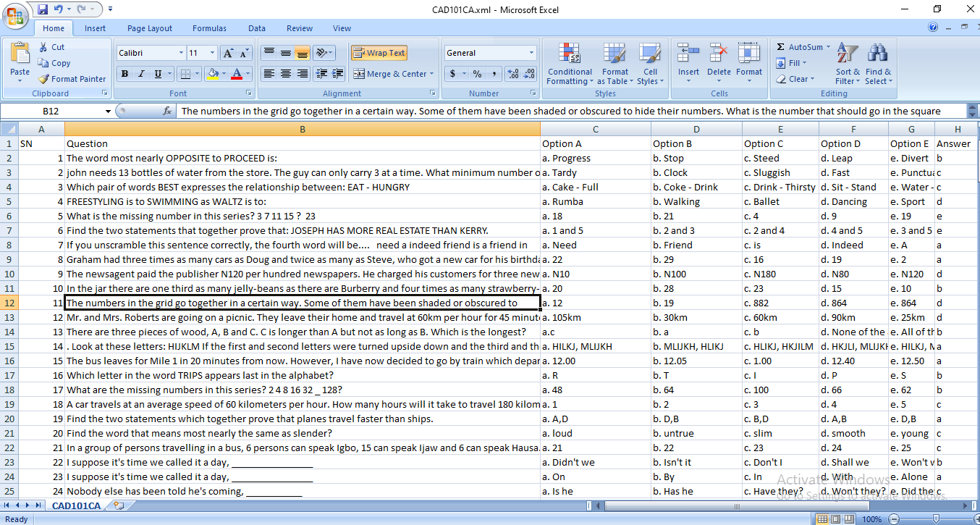980x525 pixels.
Task: Click the Insert Cells icon
Action: [x=688, y=54]
